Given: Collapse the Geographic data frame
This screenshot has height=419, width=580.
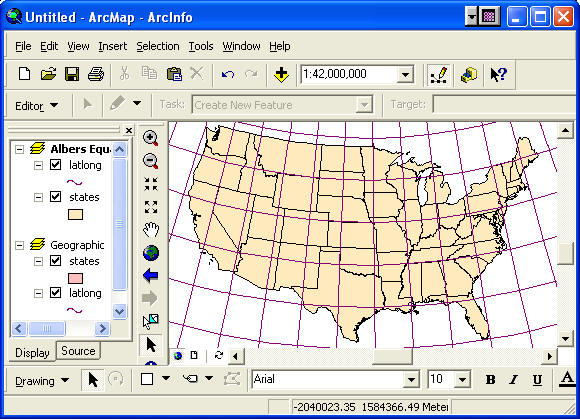Looking at the screenshot, I should point(20,245).
